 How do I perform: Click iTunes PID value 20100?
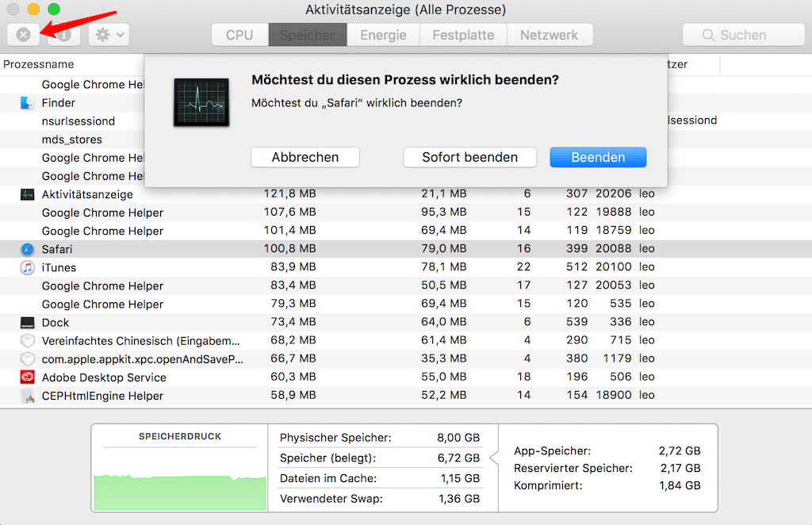614,266
